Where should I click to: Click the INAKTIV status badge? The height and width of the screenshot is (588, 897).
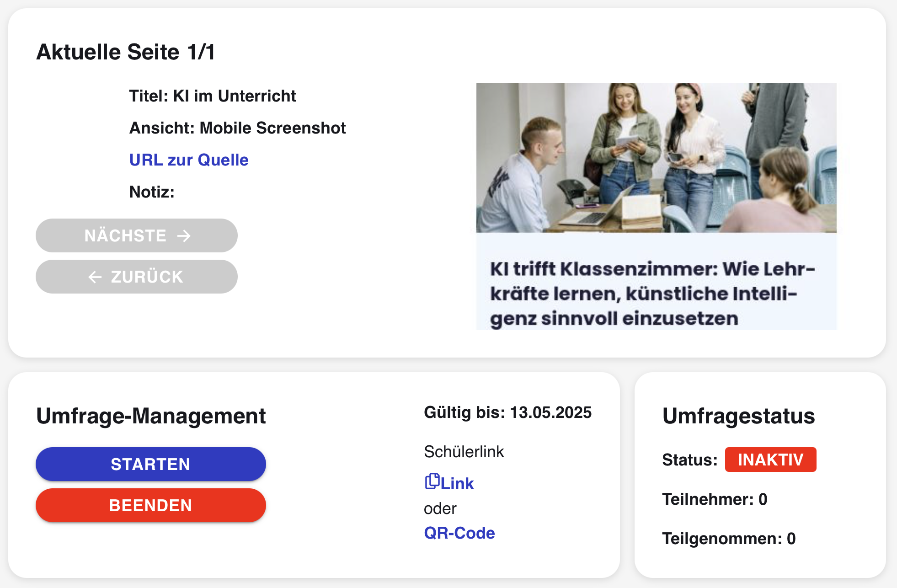pos(771,460)
